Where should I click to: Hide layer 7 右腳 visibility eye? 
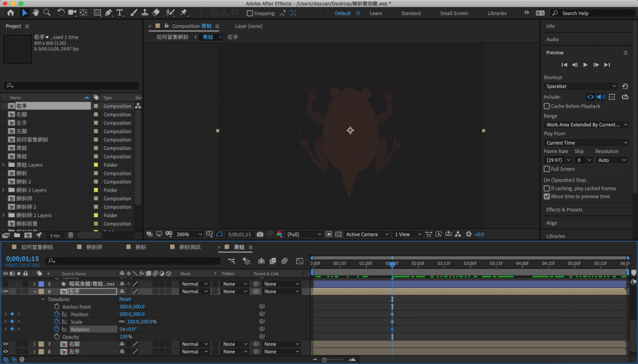coord(6,344)
